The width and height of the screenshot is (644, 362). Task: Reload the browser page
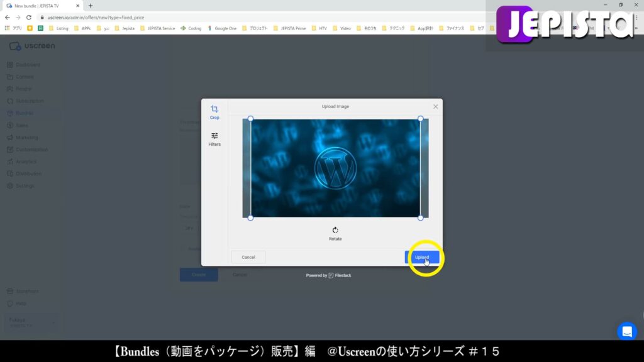pos(29,18)
